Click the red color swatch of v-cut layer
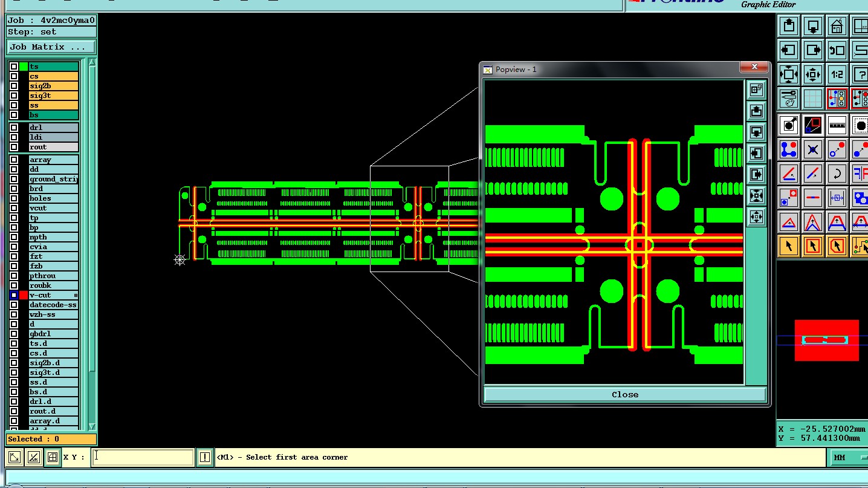Viewport: 868px width, 488px height. point(24,295)
